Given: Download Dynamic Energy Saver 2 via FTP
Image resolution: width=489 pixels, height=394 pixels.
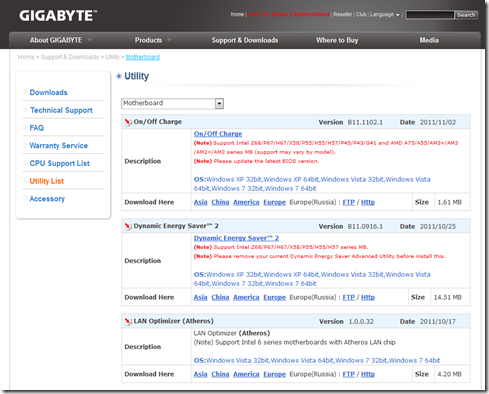Looking at the screenshot, I should pos(349,297).
